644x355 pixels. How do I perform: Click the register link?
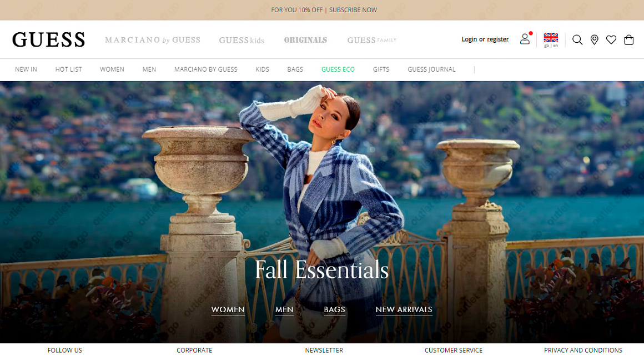point(498,39)
